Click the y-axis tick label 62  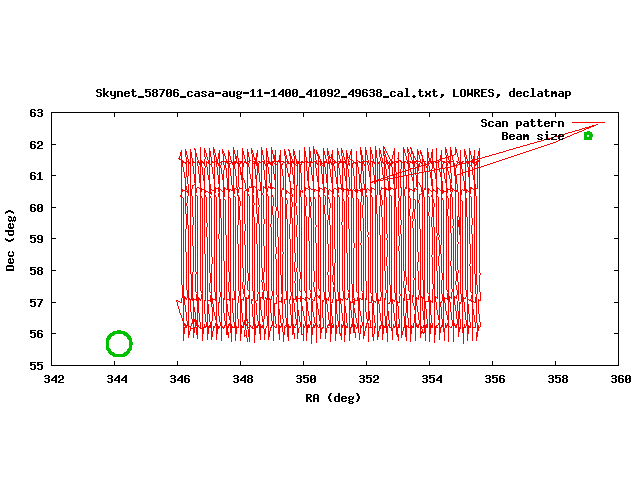tap(36, 145)
